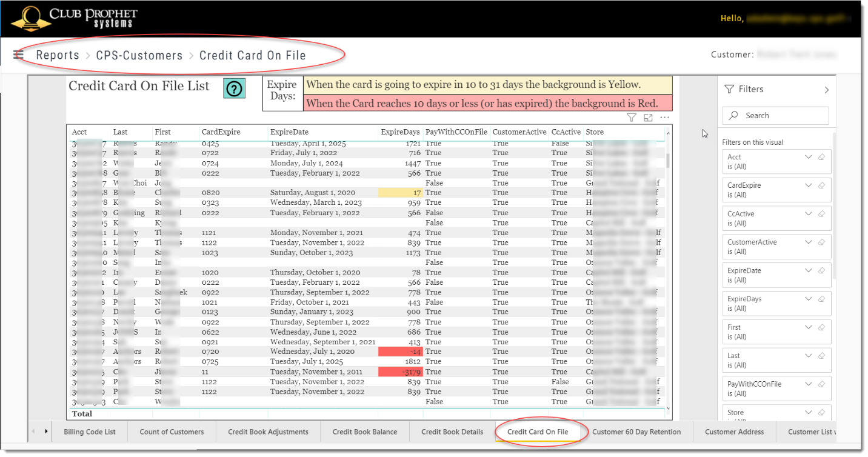Clear the ExpireDays filter eraser icon
The image size is (868, 457).
[x=821, y=299]
